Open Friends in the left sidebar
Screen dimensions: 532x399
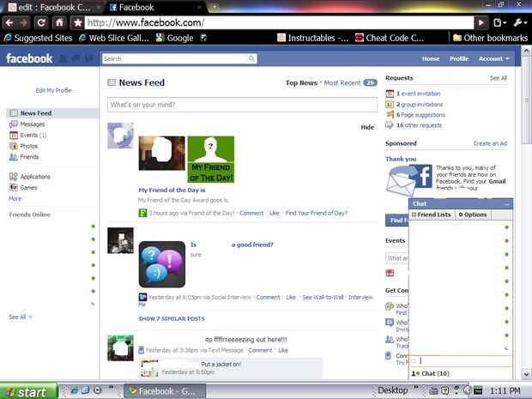click(24, 157)
